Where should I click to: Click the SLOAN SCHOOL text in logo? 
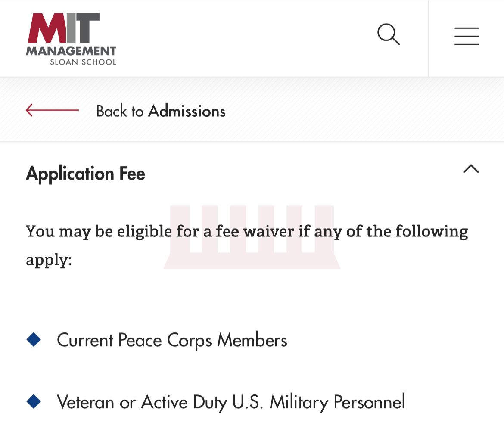point(83,62)
